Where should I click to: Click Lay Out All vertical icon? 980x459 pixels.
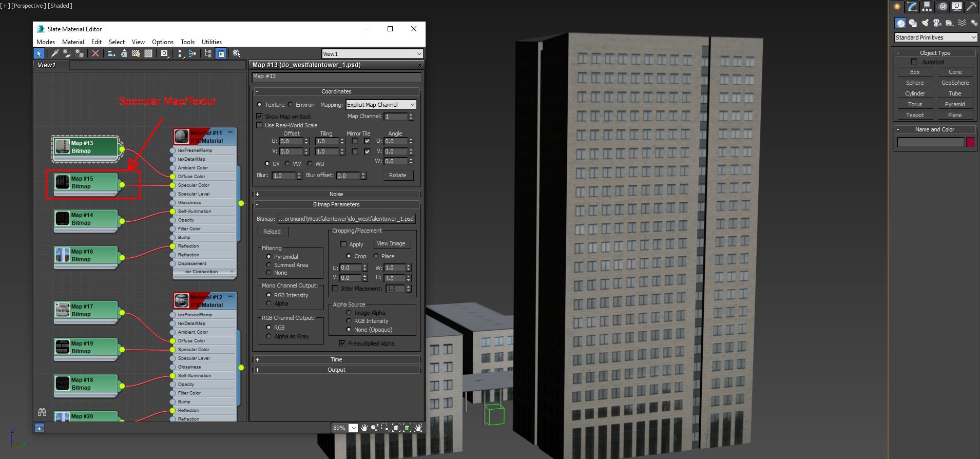180,53
